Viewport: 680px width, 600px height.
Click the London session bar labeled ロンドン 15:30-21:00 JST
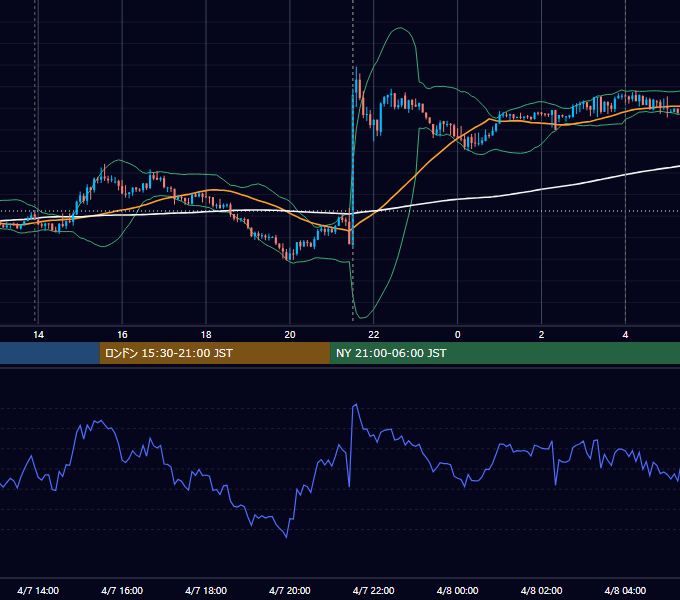click(x=215, y=353)
